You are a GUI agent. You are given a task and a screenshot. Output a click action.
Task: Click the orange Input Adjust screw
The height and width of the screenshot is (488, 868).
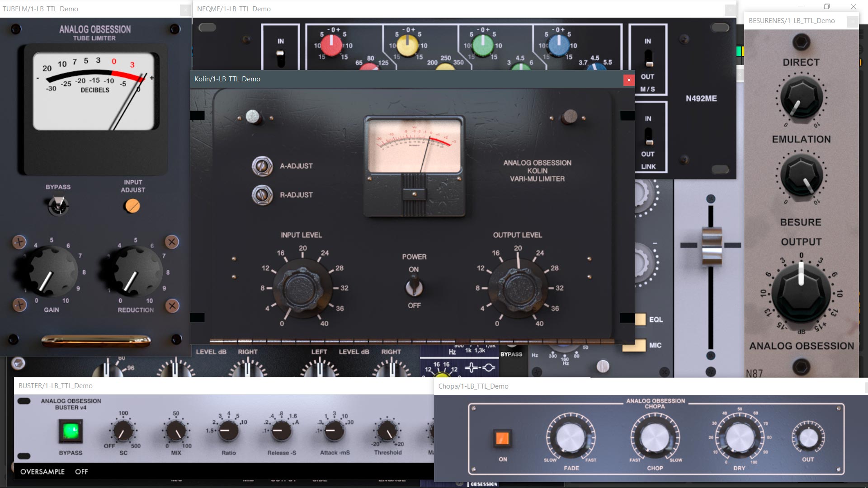click(x=132, y=206)
